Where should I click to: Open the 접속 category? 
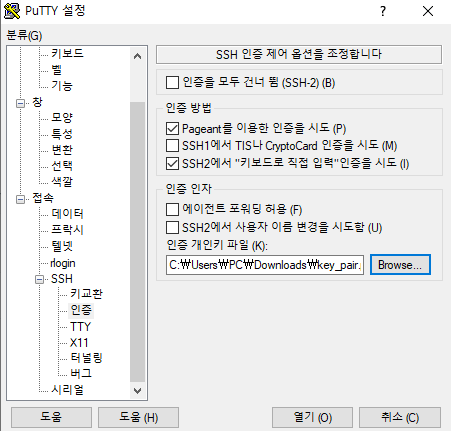pyautogui.click(x=43, y=198)
